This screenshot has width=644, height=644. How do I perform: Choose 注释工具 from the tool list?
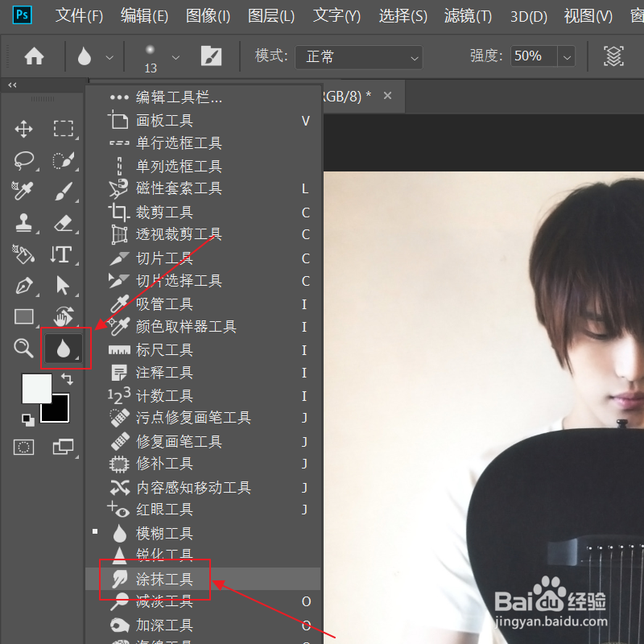[203, 373]
